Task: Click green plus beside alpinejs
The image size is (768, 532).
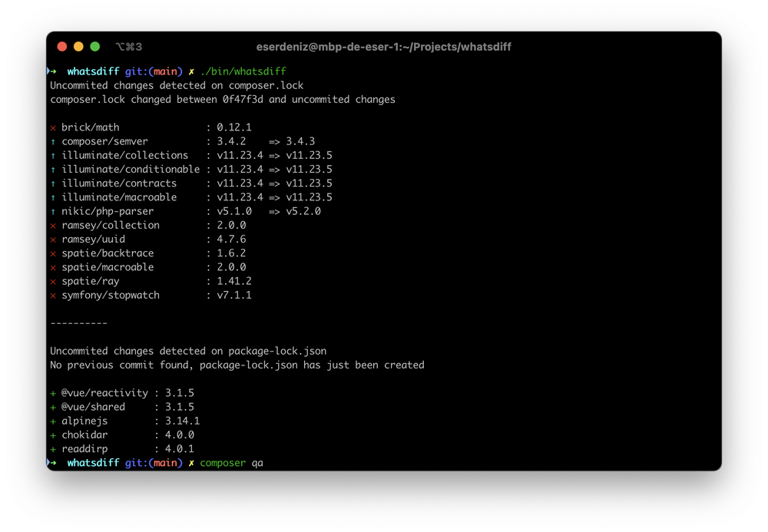Action: point(53,421)
